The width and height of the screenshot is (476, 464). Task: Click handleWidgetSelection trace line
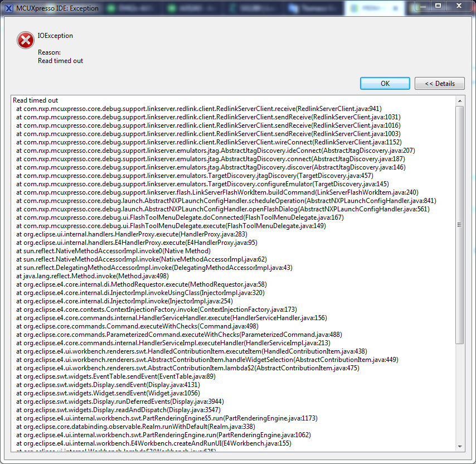[207, 360]
